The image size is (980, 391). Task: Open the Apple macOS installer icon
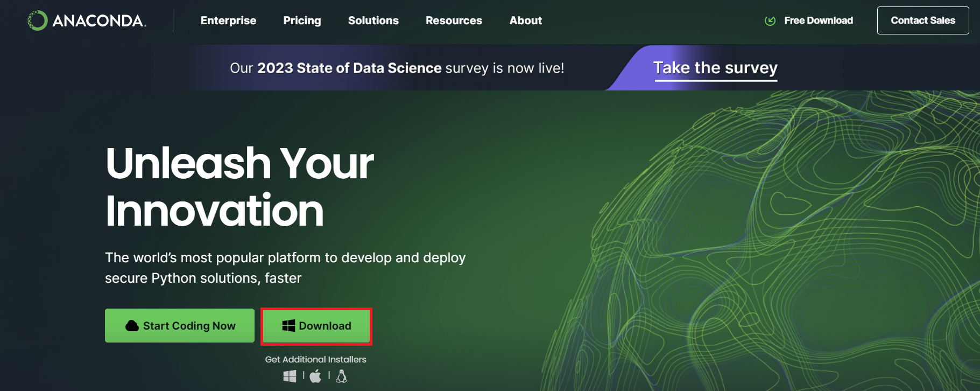point(316,376)
